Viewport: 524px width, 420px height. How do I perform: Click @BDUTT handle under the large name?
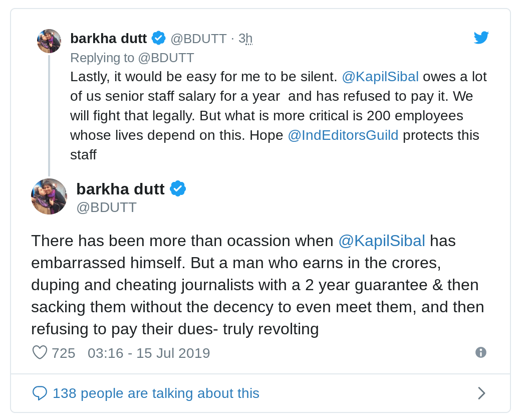[106, 207]
